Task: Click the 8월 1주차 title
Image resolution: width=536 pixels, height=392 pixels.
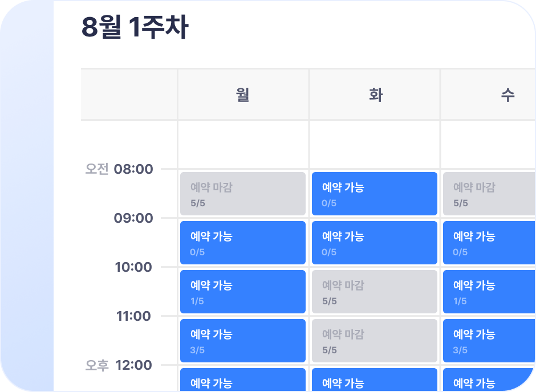Action: [135, 27]
